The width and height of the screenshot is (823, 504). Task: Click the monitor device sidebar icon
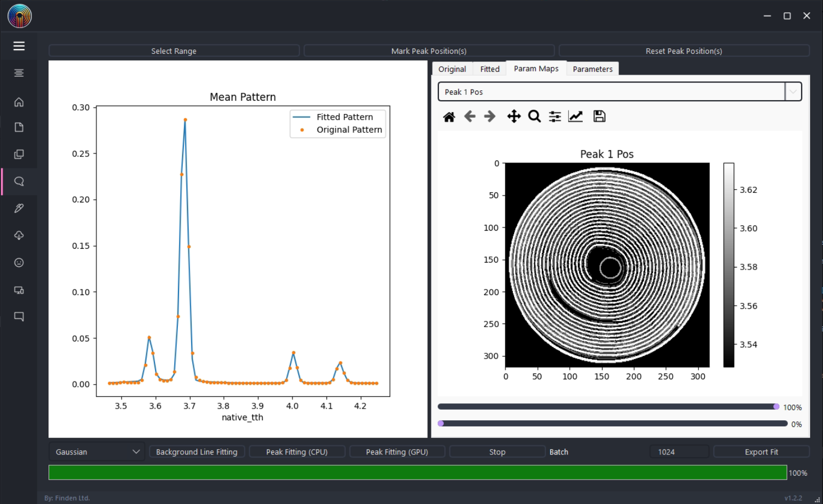19,290
